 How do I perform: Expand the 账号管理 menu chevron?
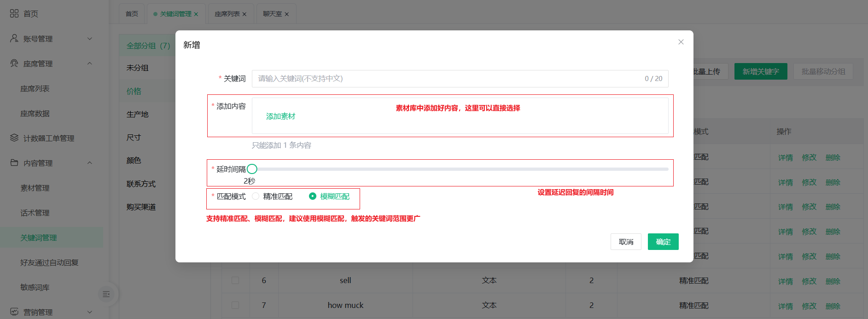90,39
